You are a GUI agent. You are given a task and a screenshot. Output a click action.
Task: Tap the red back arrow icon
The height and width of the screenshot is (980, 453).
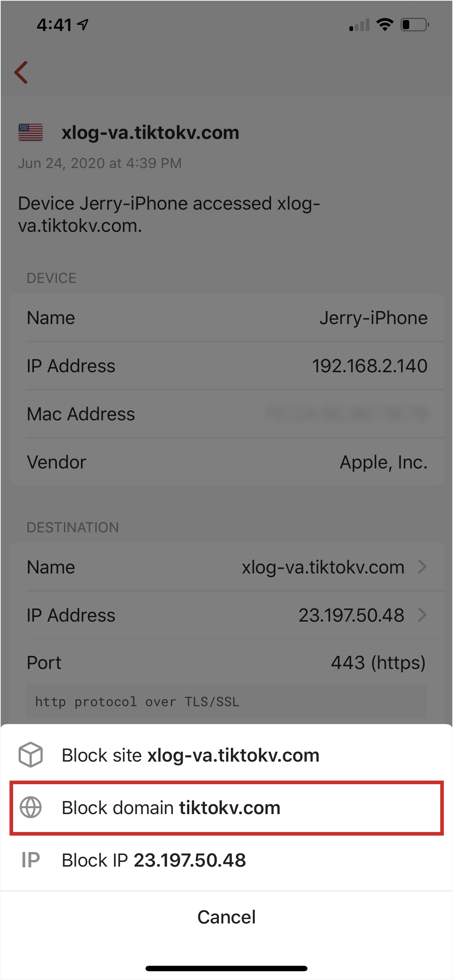[x=21, y=72]
